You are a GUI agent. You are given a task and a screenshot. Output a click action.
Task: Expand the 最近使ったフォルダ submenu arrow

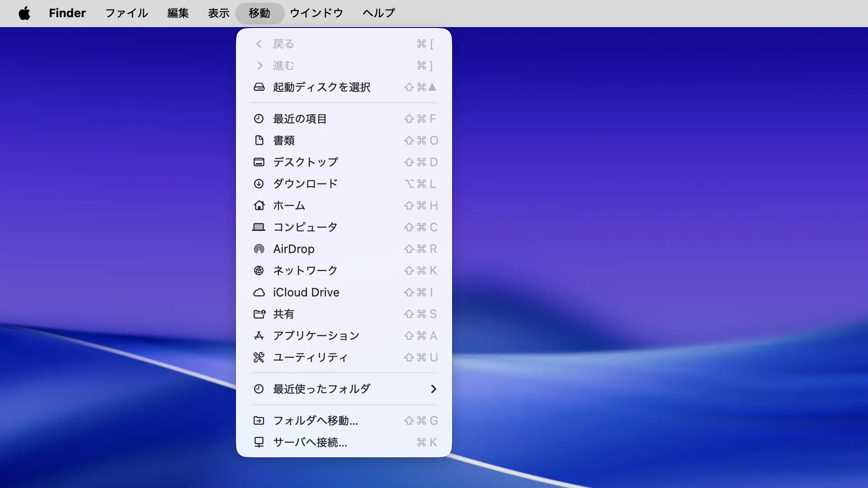[433, 389]
